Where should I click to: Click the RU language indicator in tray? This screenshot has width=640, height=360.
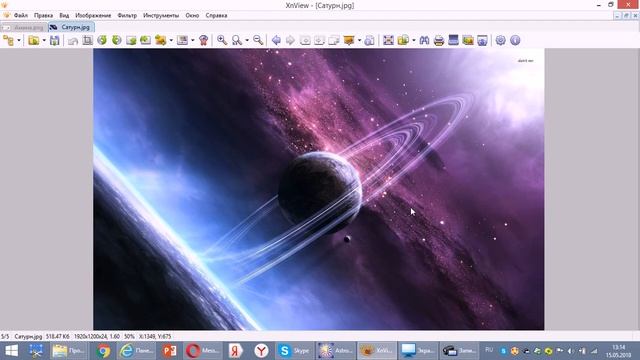coord(489,350)
